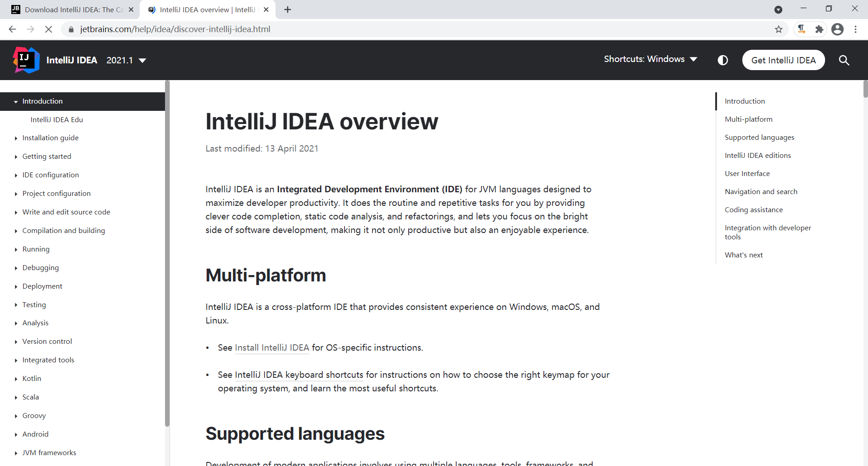Viewport: 868px width, 466px height.
Task: Toggle the dark/light theme switch icon
Action: click(722, 60)
